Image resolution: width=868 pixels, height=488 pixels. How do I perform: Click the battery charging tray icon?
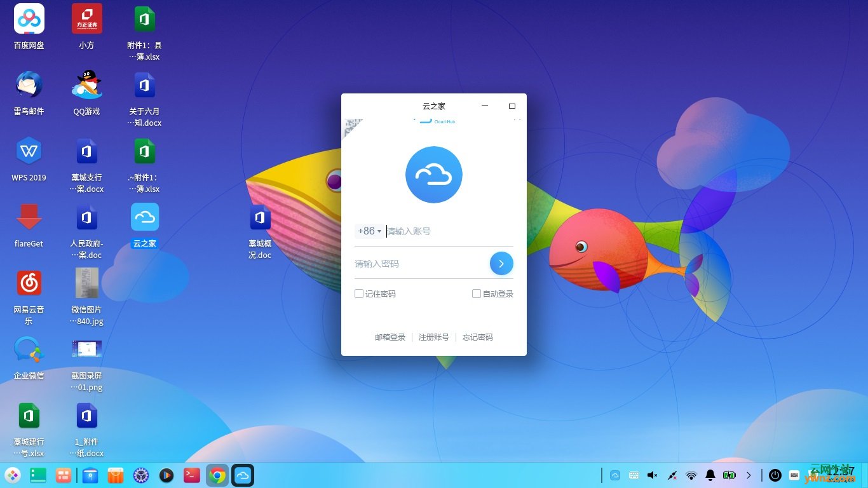point(729,475)
